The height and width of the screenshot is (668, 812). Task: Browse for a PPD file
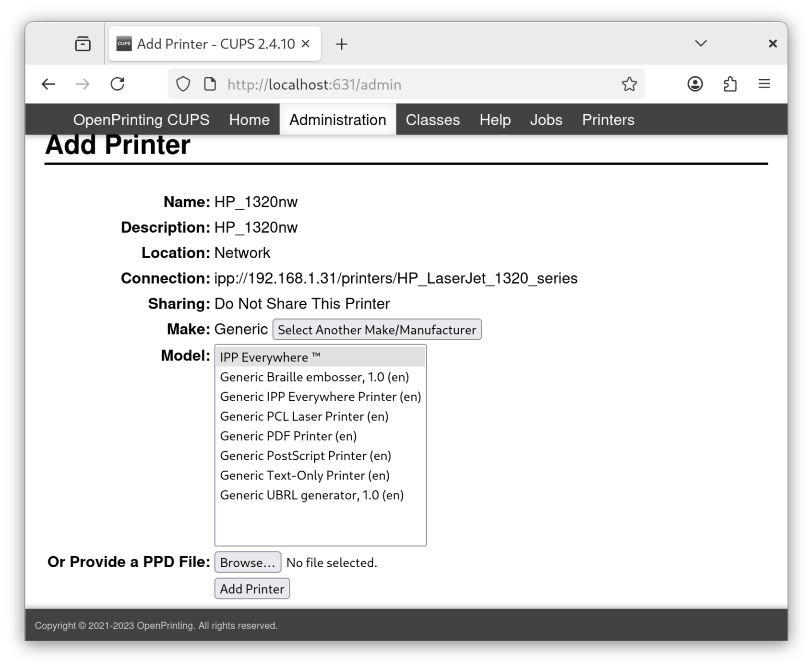point(248,562)
